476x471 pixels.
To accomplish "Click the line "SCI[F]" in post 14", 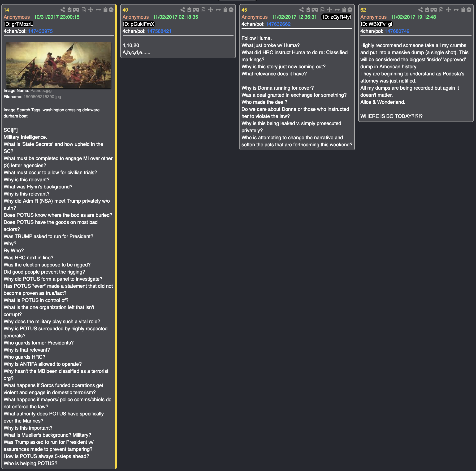I will (11, 130).
